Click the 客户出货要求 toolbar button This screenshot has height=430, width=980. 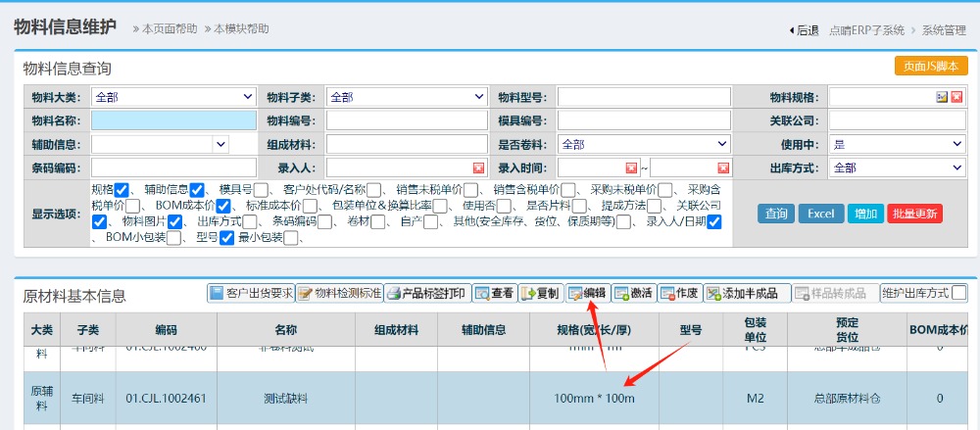(252, 293)
